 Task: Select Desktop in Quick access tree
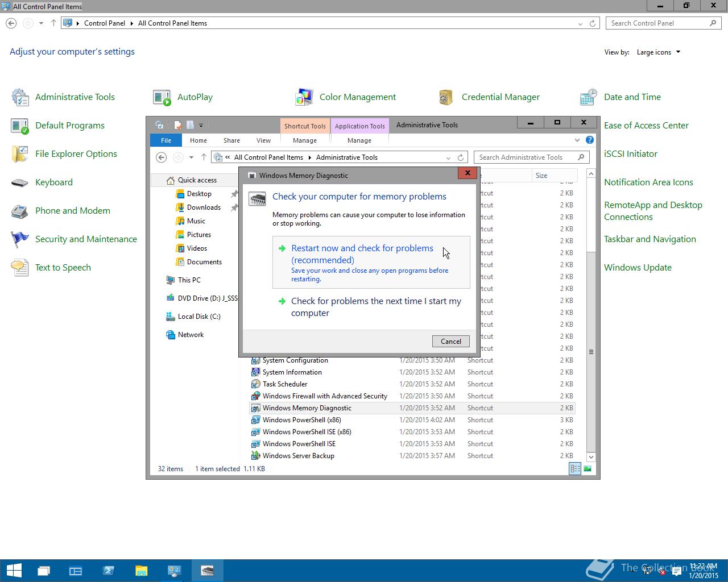point(199,194)
